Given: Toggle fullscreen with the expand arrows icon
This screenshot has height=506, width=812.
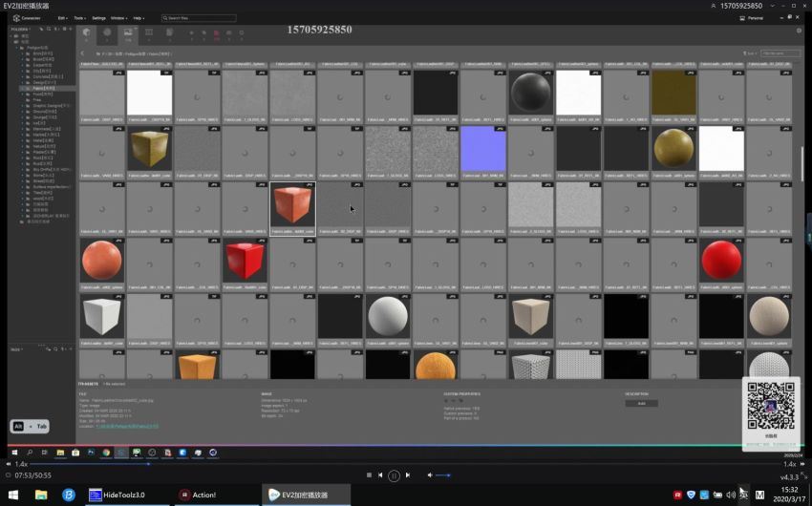Looking at the screenshot, I should 803,474.
